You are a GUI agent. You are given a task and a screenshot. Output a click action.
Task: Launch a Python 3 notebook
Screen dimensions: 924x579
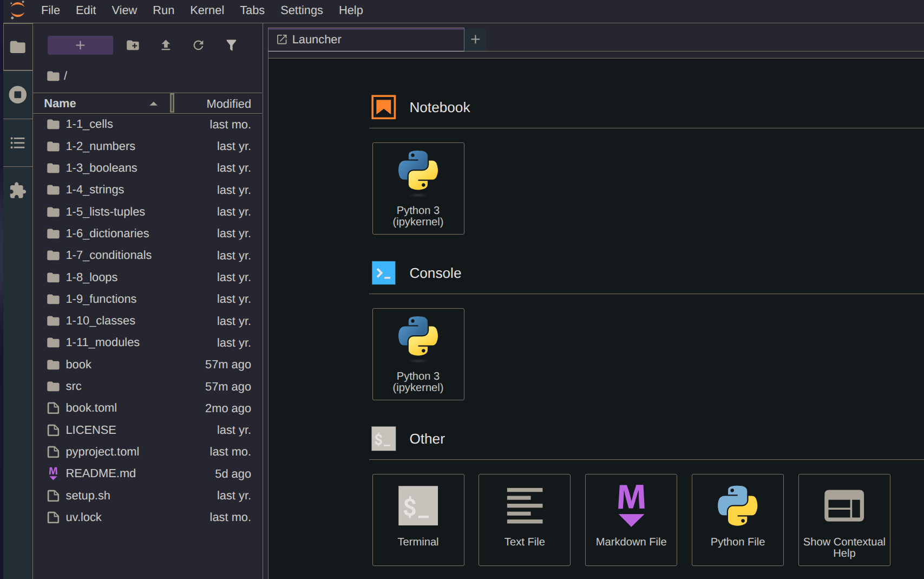point(418,188)
